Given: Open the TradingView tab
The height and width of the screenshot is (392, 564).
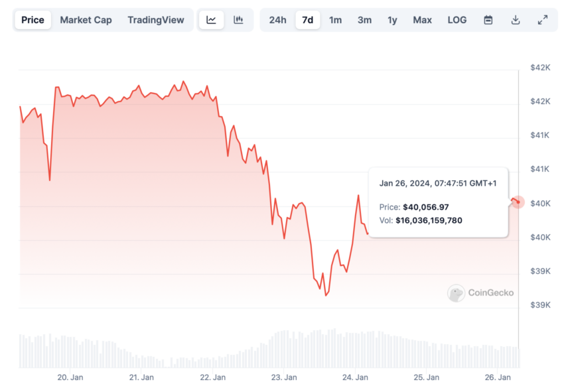Looking at the screenshot, I should coord(156,20).
